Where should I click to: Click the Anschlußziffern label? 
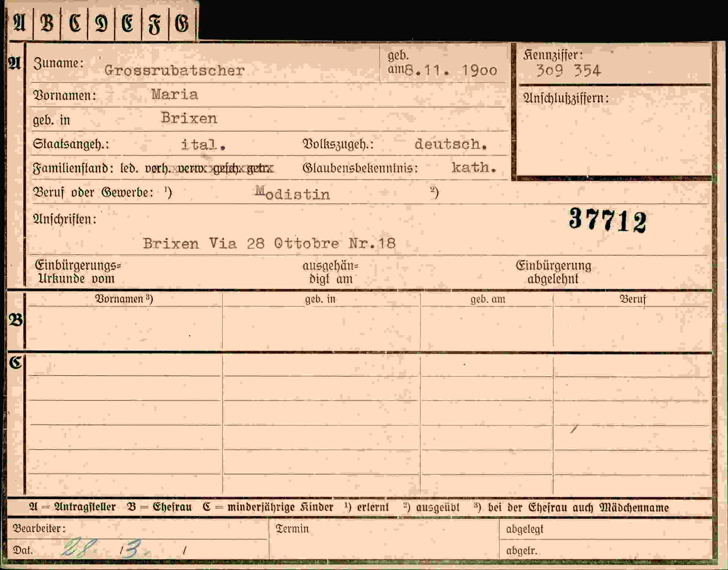(x=566, y=98)
